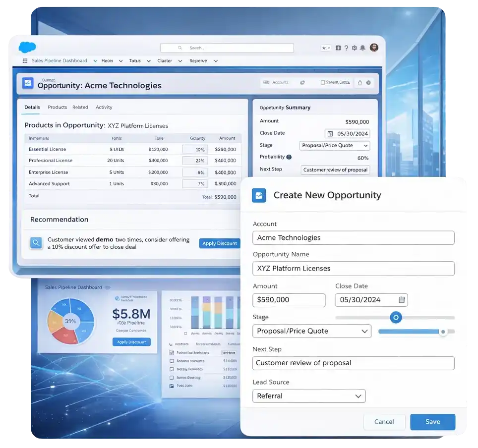The width and height of the screenshot is (478, 448).
Task: Click the Opportunity Name input field
Action: tap(353, 269)
